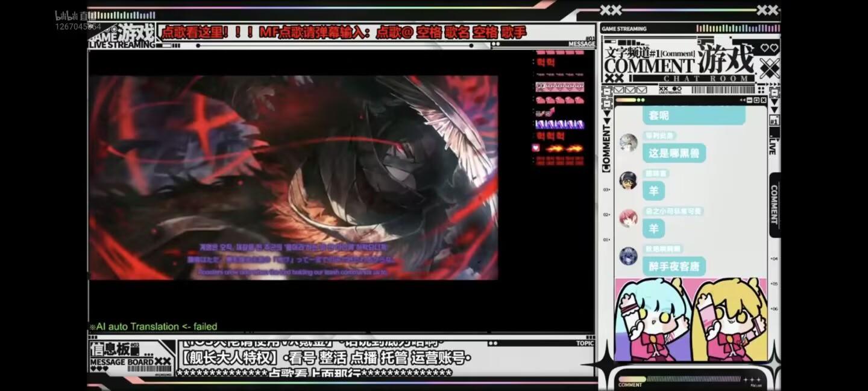Open red-haired avatar beside second 羊 message
The height and width of the screenshot is (391, 868).
pos(628,218)
